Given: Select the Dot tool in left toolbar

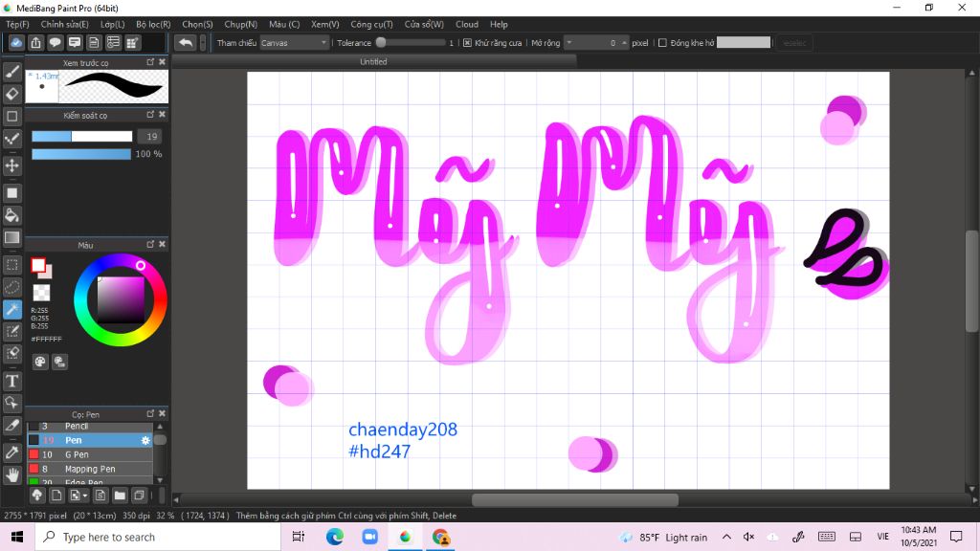Looking at the screenshot, I should [11, 139].
